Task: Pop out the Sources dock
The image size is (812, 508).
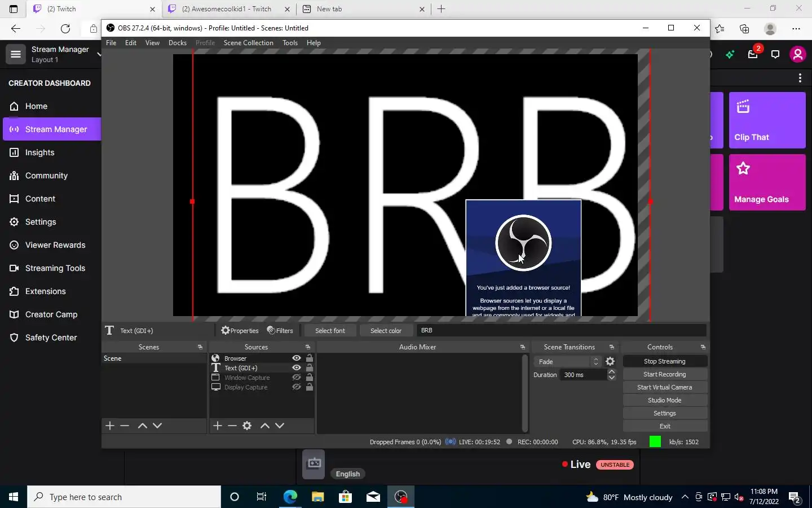Action: (x=308, y=347)
